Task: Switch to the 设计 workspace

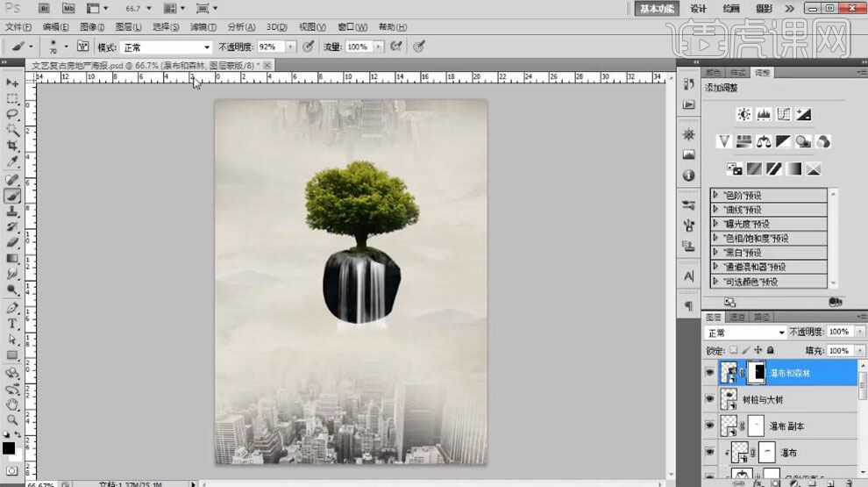Action: click(699, 8)
